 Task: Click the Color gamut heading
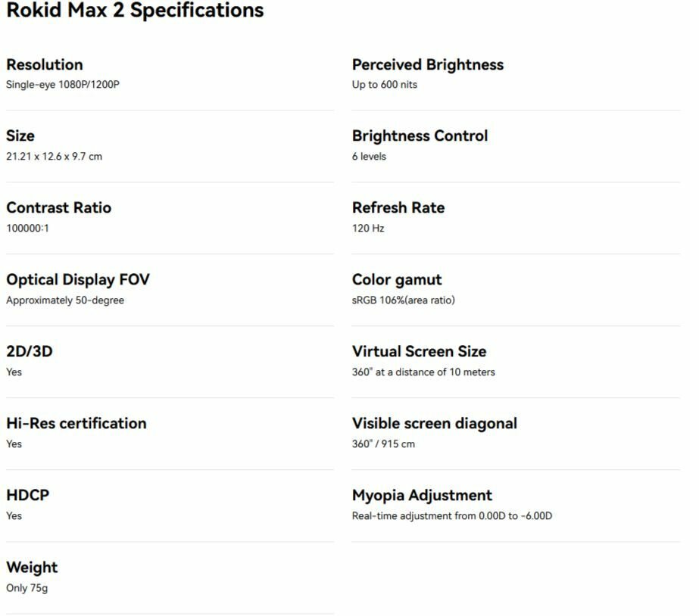[397, 280]
